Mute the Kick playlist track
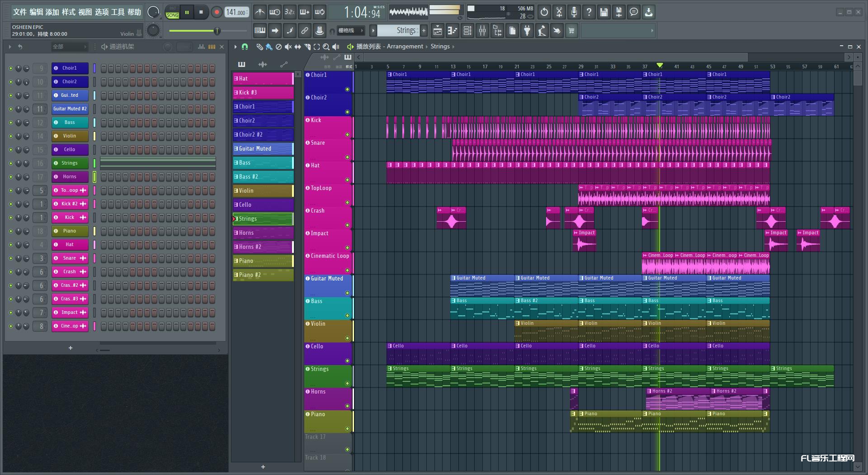The height and width of the screenshot is (475, 868). [x=347, y=135]
